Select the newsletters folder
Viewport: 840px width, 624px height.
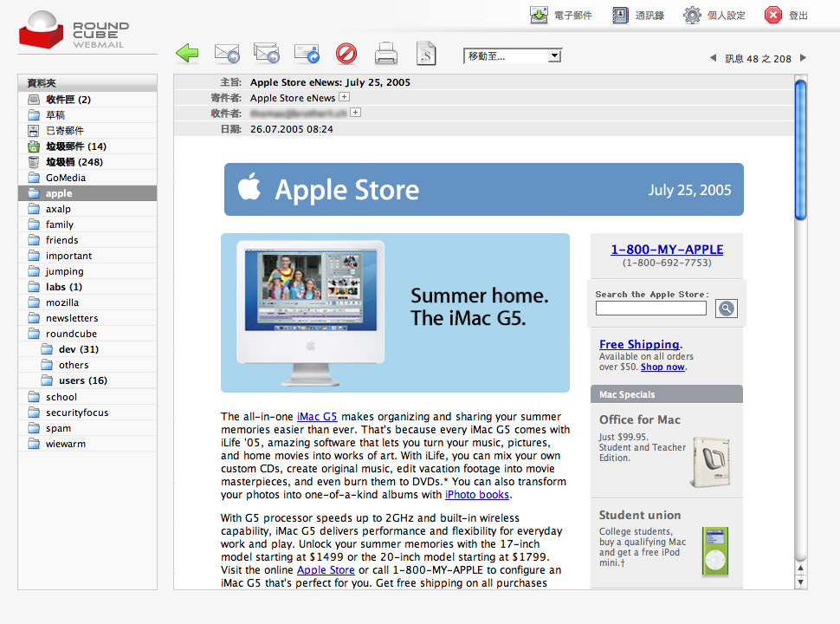(87, 318)
